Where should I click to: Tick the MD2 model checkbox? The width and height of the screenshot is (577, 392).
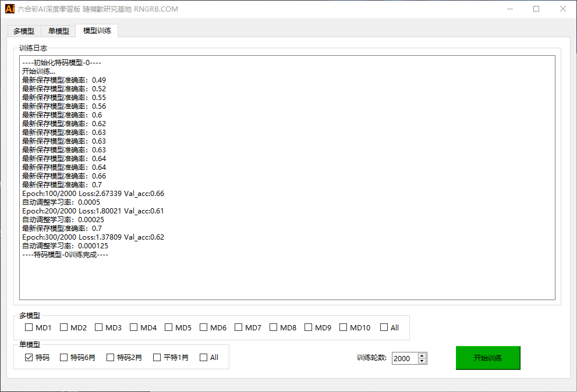pyautogui.click(x=64, y=327)
